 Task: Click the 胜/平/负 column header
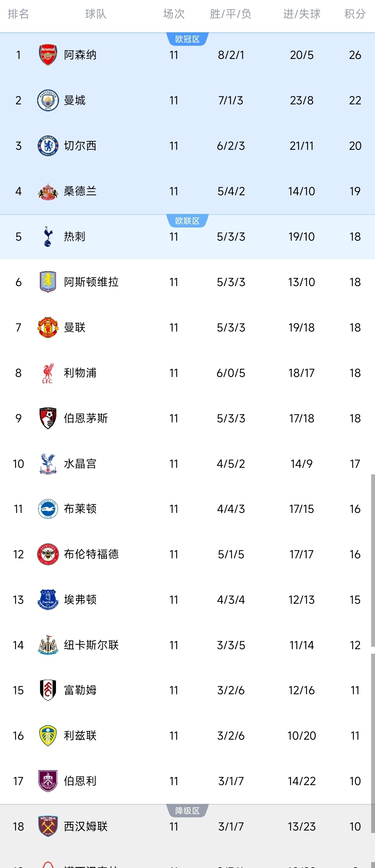(x=231, y=14)
